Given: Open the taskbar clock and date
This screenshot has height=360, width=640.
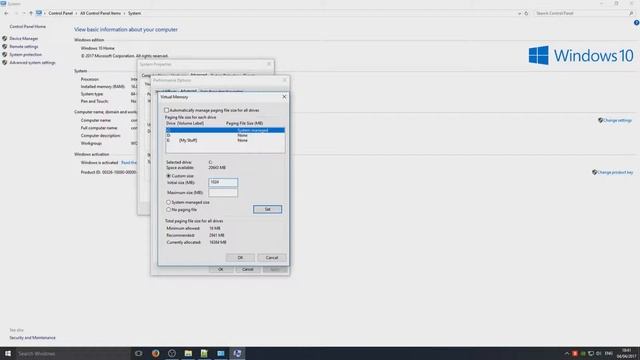Looking at the screenshot, I should [x=627, y=353].
